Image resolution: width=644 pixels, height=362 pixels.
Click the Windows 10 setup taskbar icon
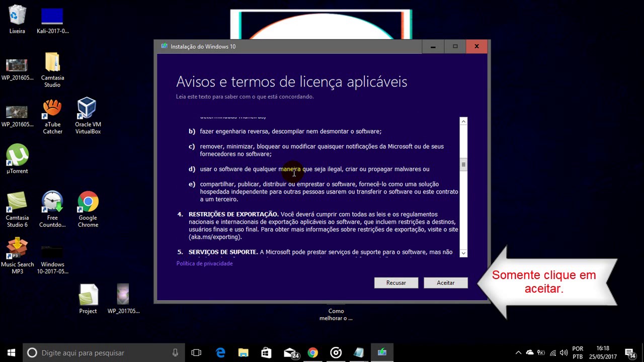(382, 352)
